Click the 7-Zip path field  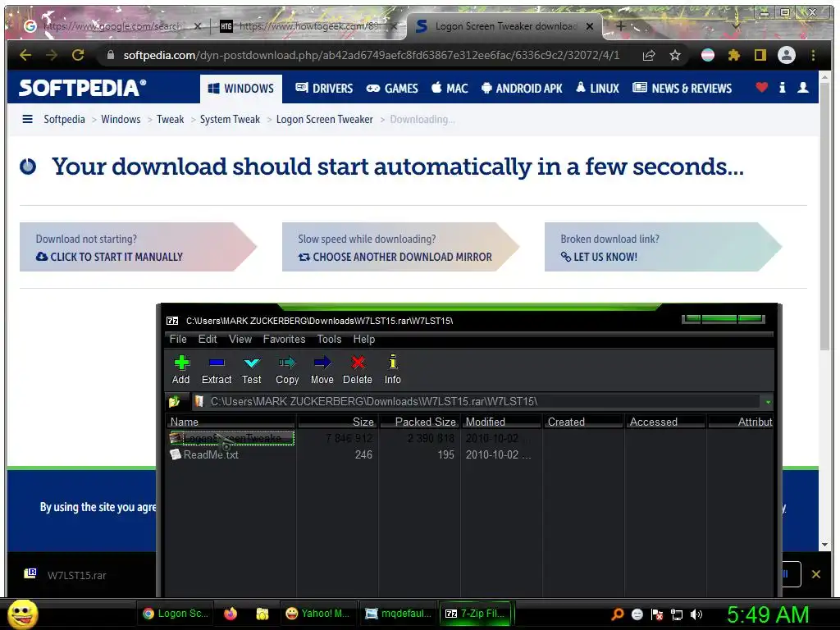point(477,401)
